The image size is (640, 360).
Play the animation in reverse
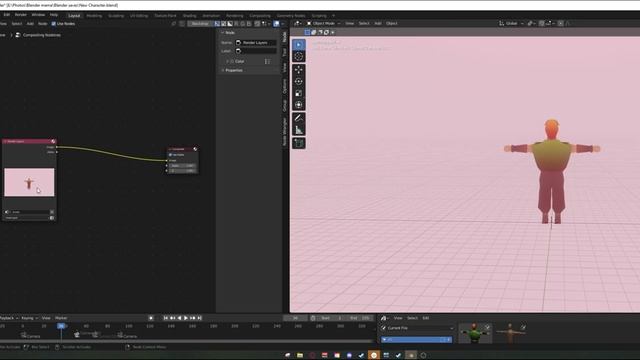[179, 318]
